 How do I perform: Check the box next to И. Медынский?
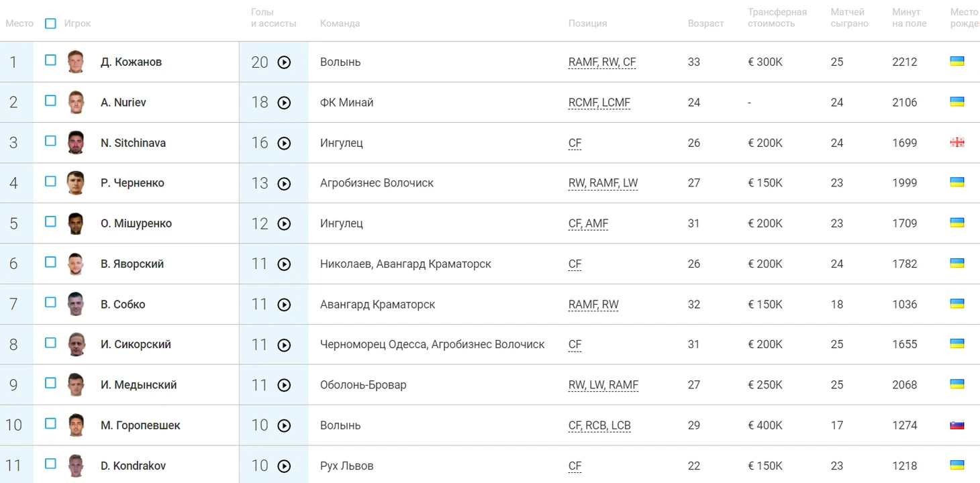coord(50,383)
